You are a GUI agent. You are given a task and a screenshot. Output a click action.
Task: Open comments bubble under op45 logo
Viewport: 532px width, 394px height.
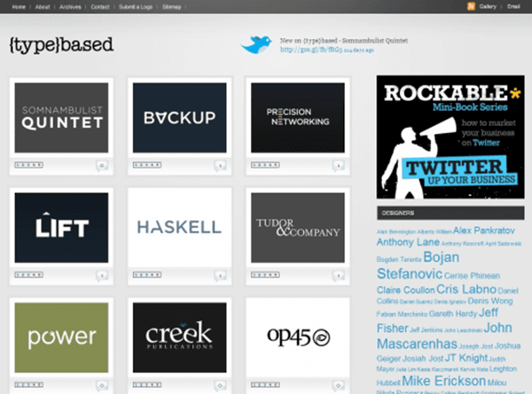click(339, 385)
